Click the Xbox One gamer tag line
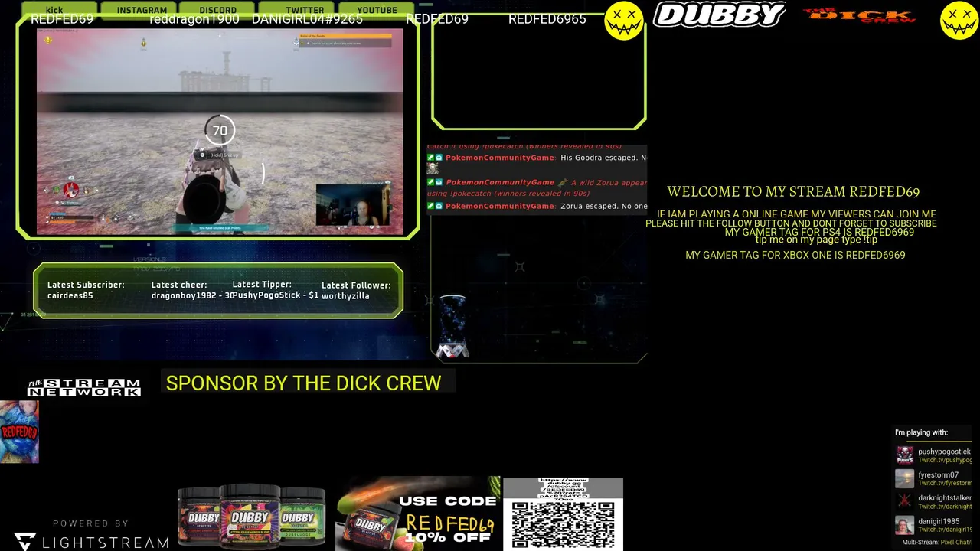Screen dimensions: 980x551 pos(795,256)
